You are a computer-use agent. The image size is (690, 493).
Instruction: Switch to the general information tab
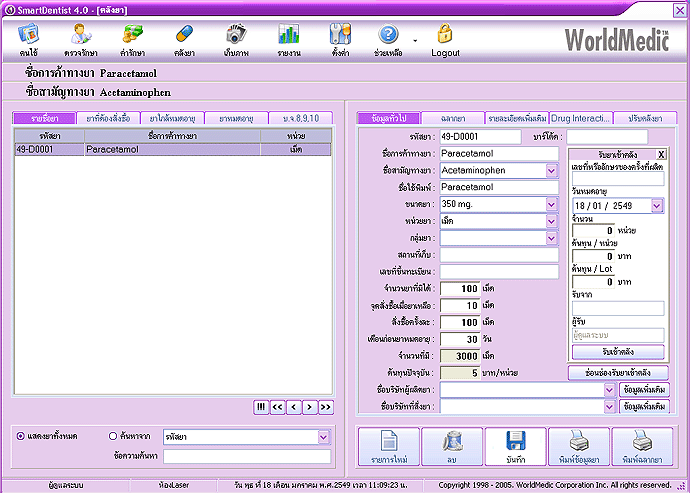coord(389,118)
